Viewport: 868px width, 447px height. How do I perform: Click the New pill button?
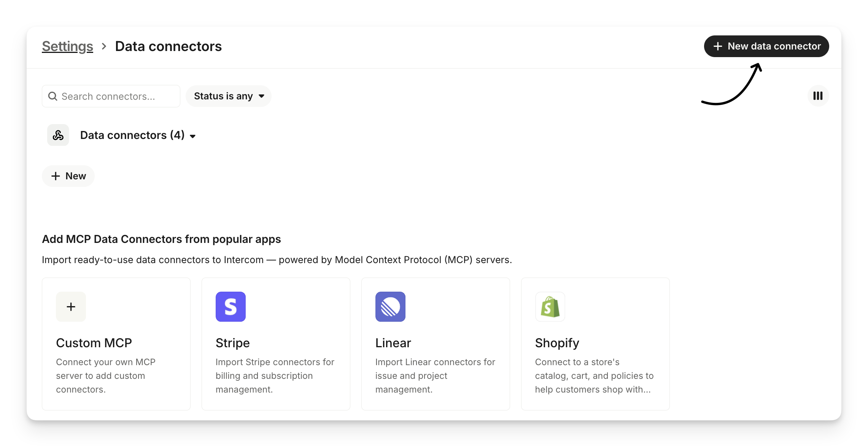point(68,176)
